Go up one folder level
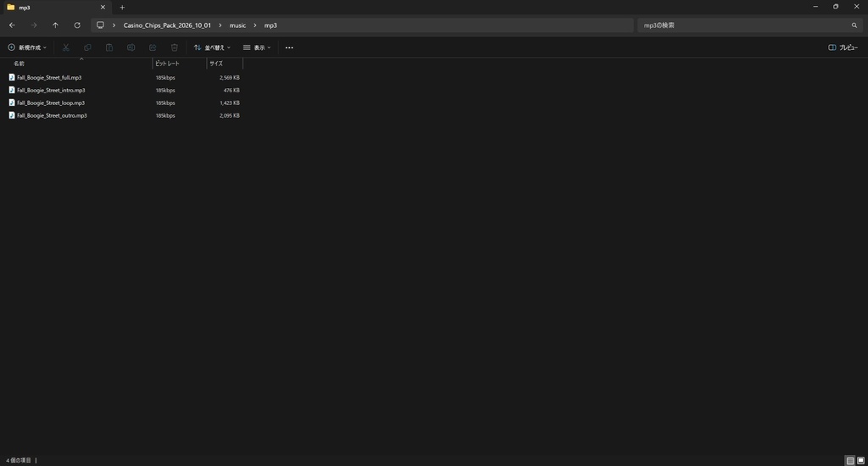The width and height of the screenshot is (868, 466). coord(55,25)
